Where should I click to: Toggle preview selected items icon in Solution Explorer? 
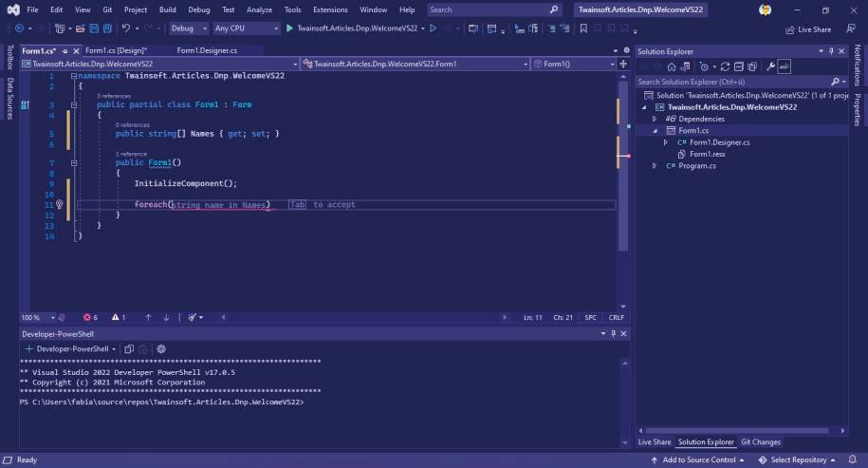coord(785,66)
